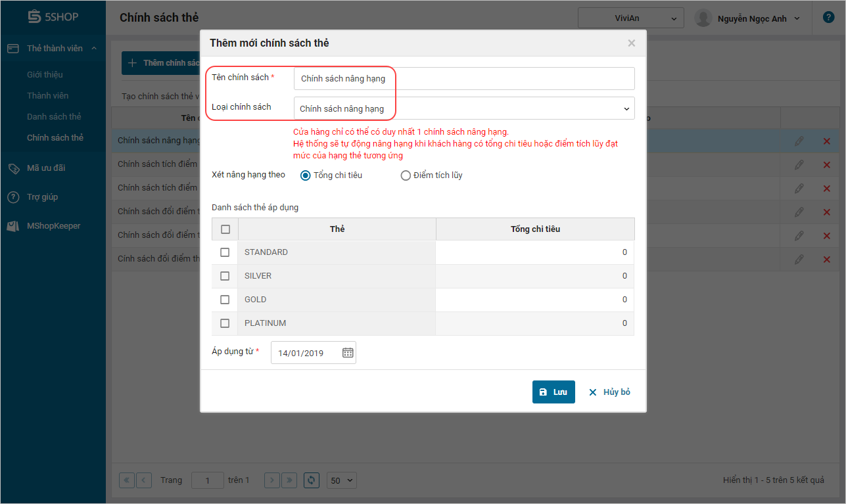Image resolution: width=846 pixels, height=504 pixels.
Task: Click PLATINUM Tổng chi tiêu value cell
Action: [535, 323]
